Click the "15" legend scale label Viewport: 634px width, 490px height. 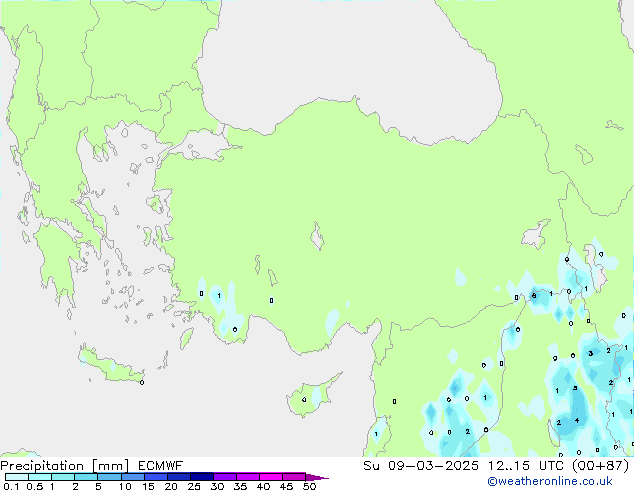coord(148,486)
